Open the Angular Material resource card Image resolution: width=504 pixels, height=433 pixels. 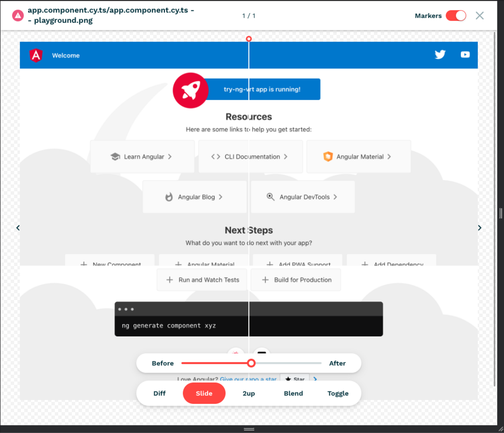click(x=359, y=157)
